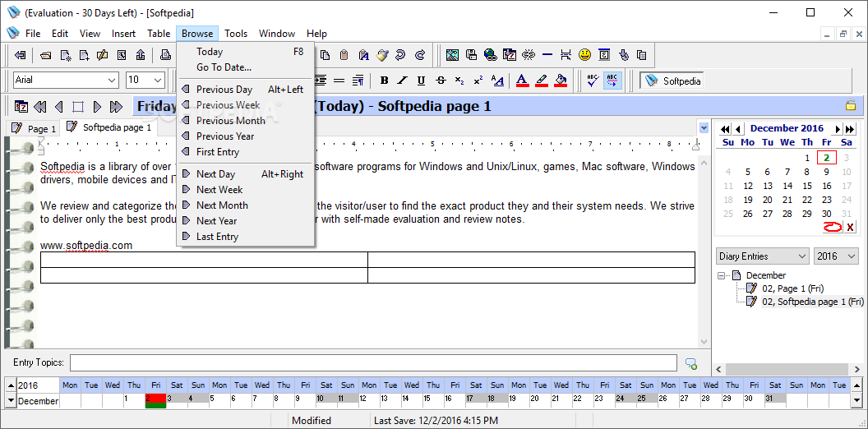The width and height of the screenshot is (868, 429).
Task: Click the Redo arrow icon
Action: (419, 55)
